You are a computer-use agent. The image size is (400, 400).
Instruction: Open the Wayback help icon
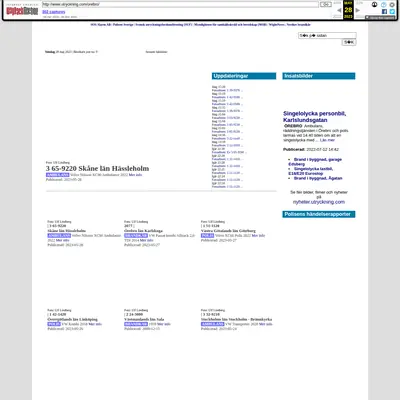384,4
